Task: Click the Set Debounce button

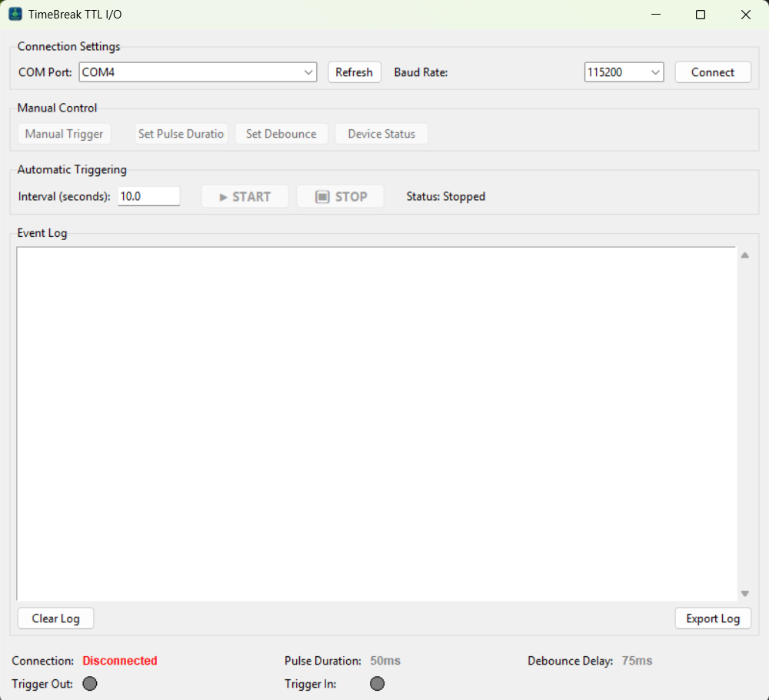Action: point(281,134)
